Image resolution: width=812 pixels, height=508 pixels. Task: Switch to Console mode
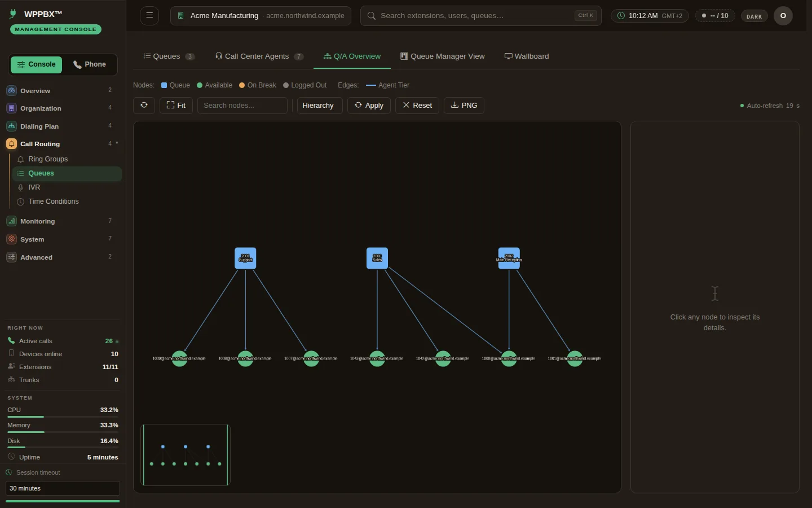[x=37, y=64]
